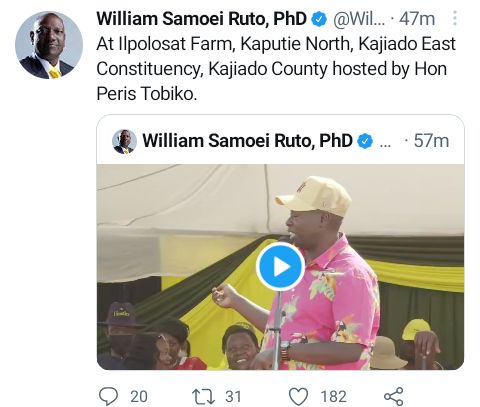The height and width of the screenshot is (407, 480).
Task: View the 31 retweets count
Action: 233,397
